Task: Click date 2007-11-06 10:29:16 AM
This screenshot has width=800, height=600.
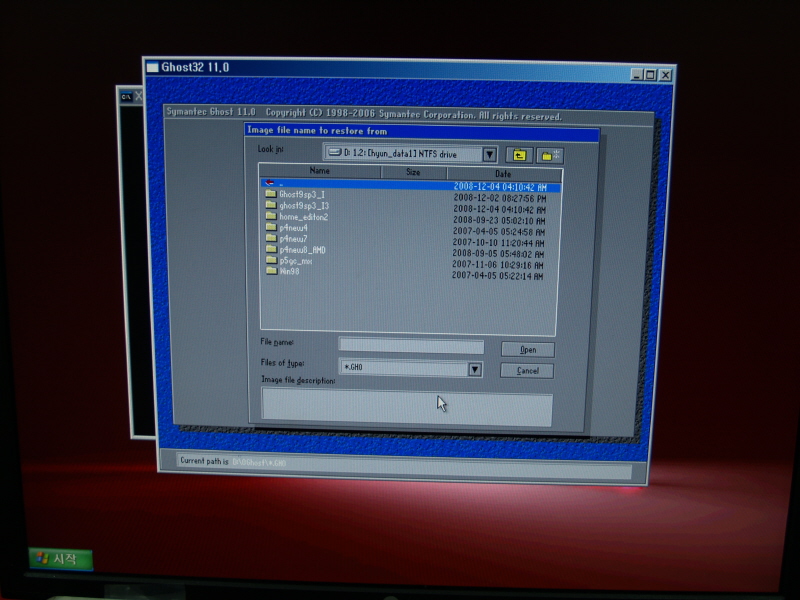Action: pyautogui.click(x=497, y=265)
